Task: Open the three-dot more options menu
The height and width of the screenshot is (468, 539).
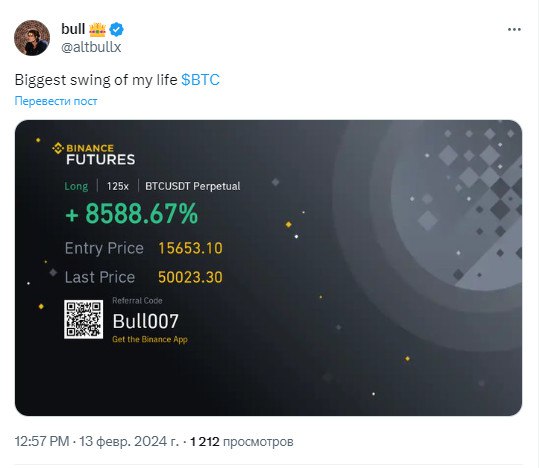Action: tap(514, 30)
